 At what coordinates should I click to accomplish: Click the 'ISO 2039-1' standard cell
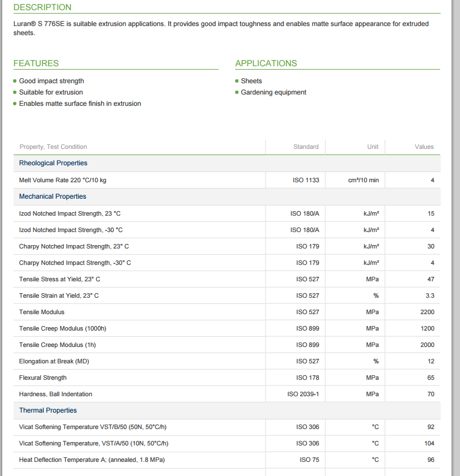pos(303,394)
